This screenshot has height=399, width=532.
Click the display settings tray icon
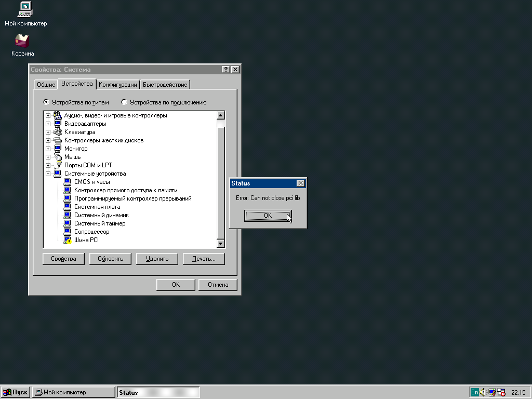(x=492, y=392)
